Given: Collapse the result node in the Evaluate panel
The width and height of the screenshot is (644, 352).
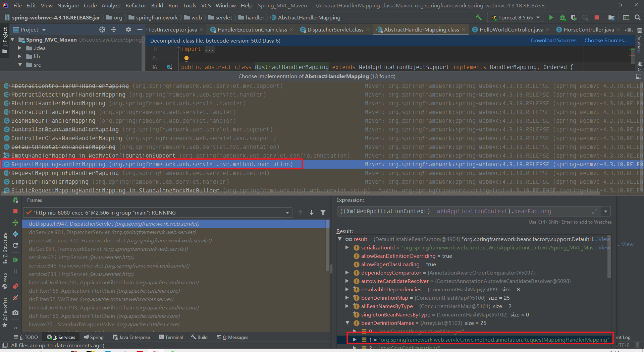Looking at the screenshot, I should pyautogui.click(x=340, y=239).
